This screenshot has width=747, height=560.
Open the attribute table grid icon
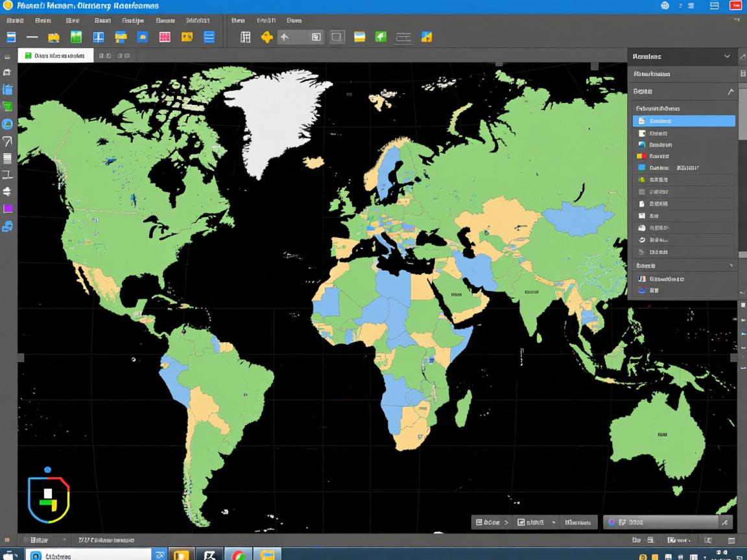click(246, 37)
